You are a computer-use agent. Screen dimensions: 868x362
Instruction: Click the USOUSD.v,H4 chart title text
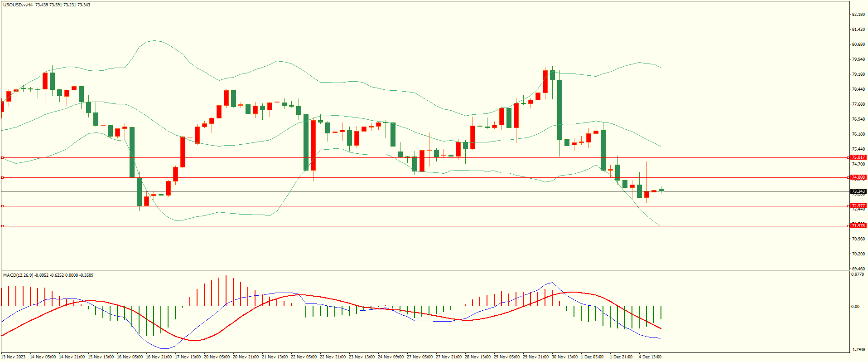click(x=18, y=5)
